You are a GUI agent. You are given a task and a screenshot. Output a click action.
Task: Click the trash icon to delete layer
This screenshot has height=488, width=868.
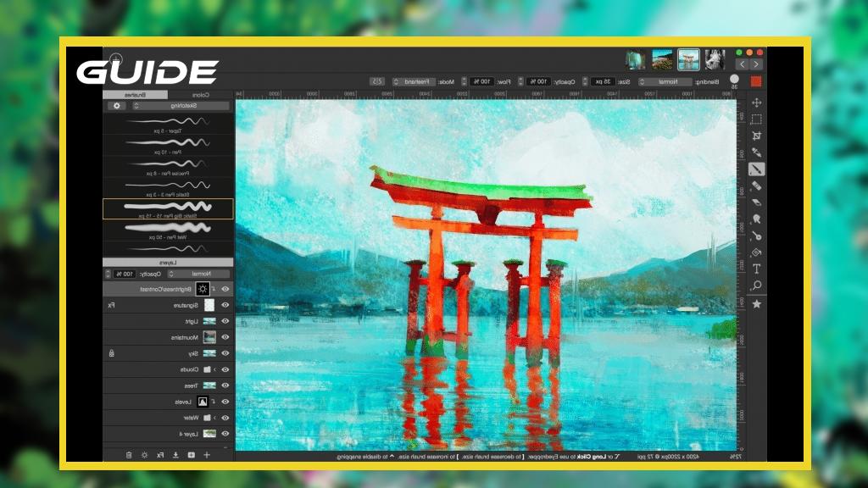(129, 455)
